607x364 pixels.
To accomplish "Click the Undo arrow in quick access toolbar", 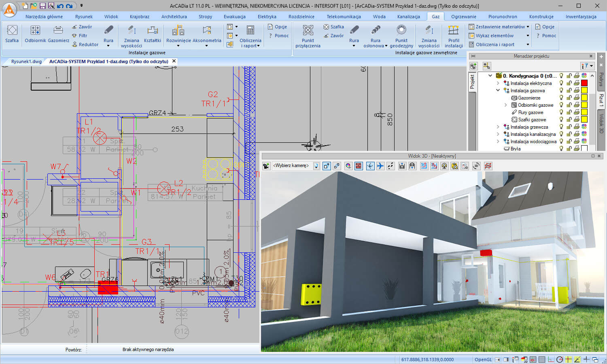I will [x=60, y=6].
